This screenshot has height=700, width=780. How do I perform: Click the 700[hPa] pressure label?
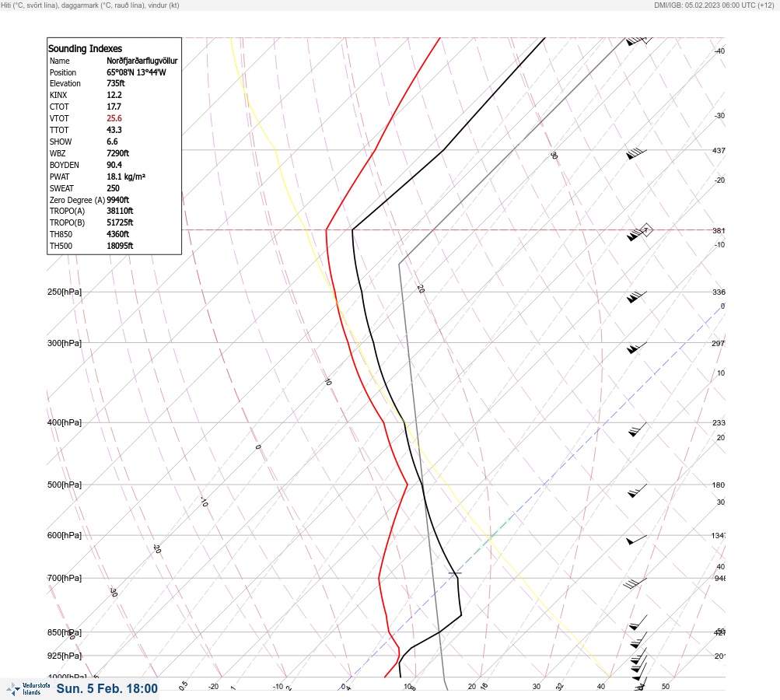[x=65, y=578]
